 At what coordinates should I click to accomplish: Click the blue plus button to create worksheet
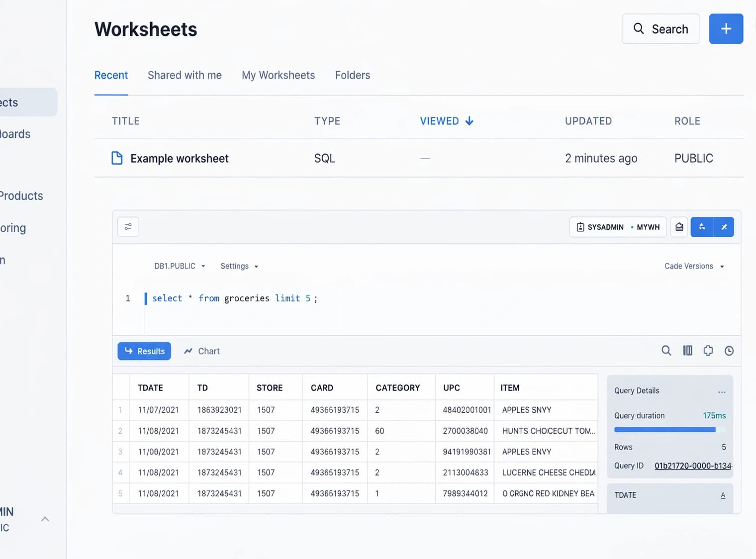pyautogui.click(x=726, y=29)
